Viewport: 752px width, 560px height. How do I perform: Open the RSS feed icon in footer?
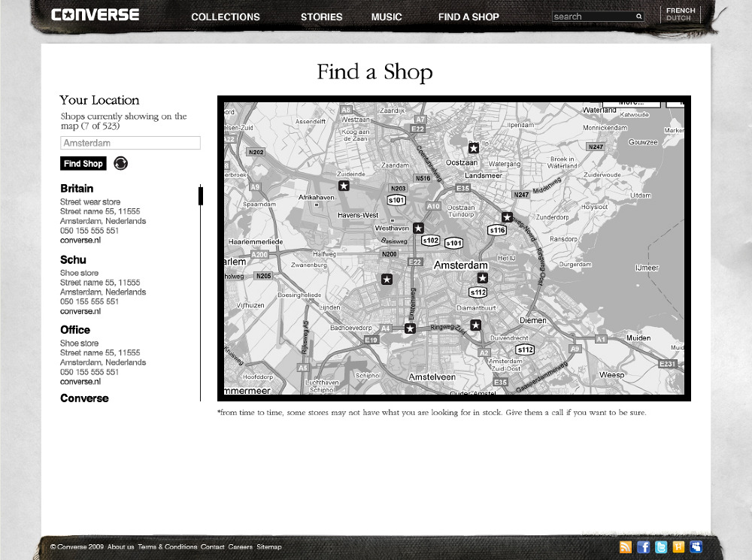626,547
